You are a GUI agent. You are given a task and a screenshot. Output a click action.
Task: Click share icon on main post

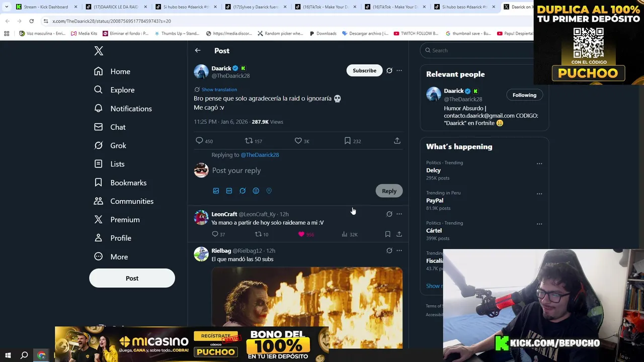point(397,141)
